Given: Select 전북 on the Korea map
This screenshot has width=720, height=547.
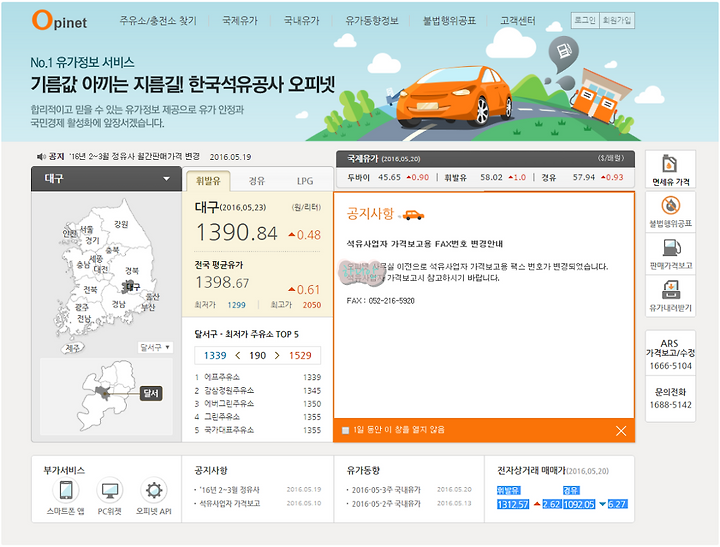Looking at the screenshot, I should (x=90, y=289).
